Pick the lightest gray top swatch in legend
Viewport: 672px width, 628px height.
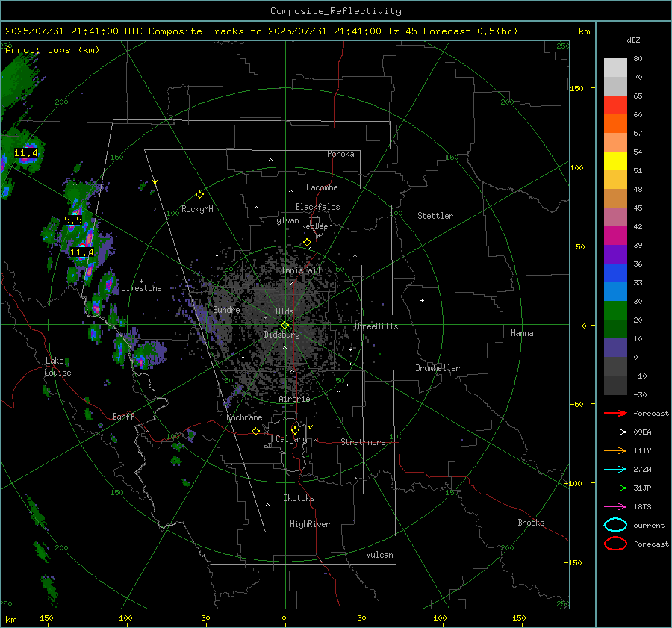tap(615, 68)
